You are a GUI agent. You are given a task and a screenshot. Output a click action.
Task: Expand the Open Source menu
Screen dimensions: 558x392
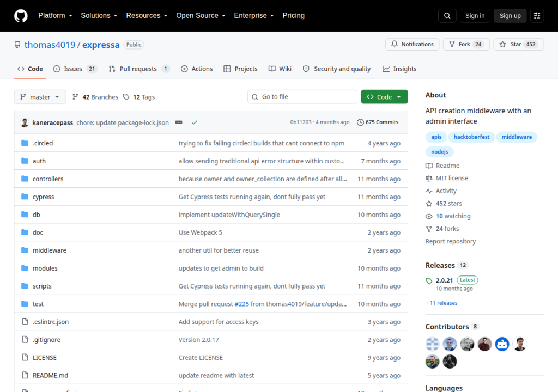pos(201,16)
